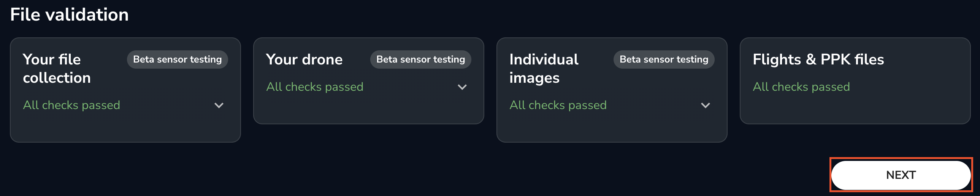
Task: Expand the Your file collection checks chevron
Action: pos(219,105)
